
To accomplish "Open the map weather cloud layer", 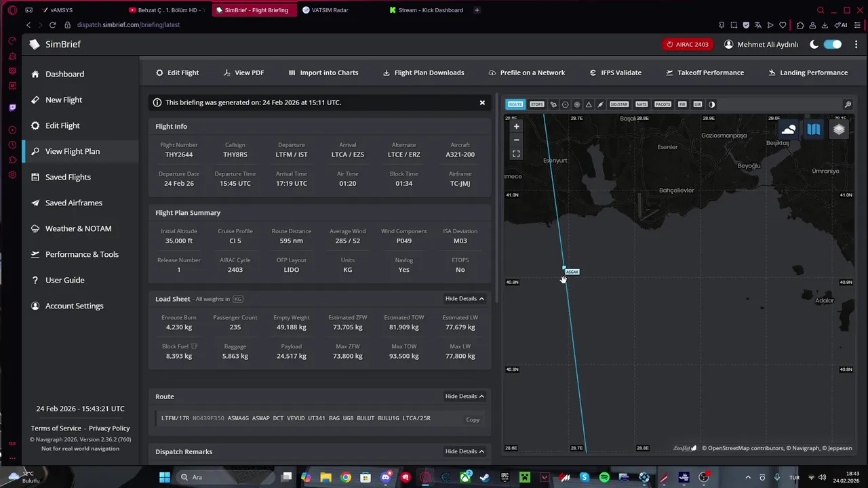I will (x=788, y=129).
